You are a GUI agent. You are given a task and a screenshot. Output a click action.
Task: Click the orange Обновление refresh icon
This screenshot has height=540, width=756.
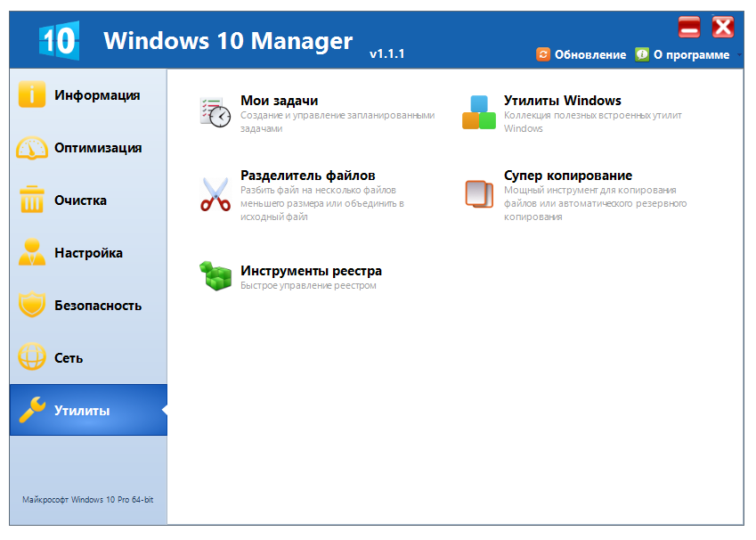(543, 54)
